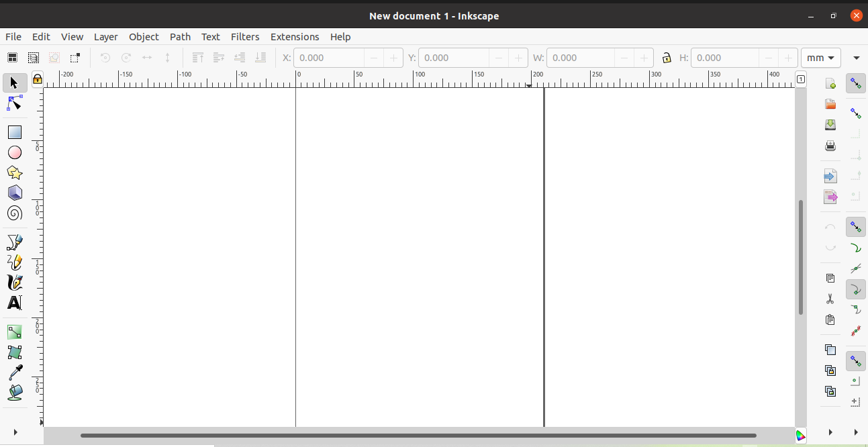The height and width of the screenshot is (447, 868).
Task: Expand the arrow at the toolbox bottom
Action: pos(15,432)
